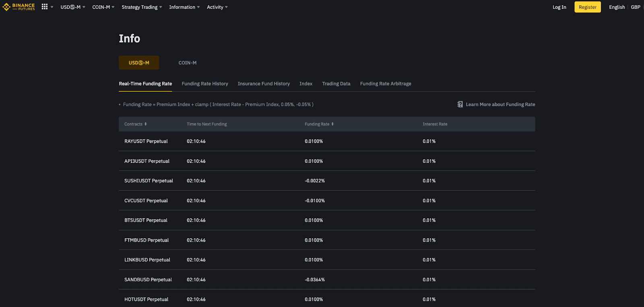Screen dimensions: 644x307
Task: Click the Learn More book icon
Action: point(460,104)
